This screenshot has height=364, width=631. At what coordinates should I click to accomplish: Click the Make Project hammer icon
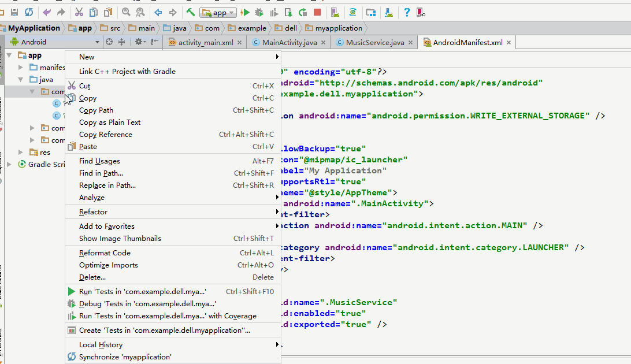pos(190,12)
